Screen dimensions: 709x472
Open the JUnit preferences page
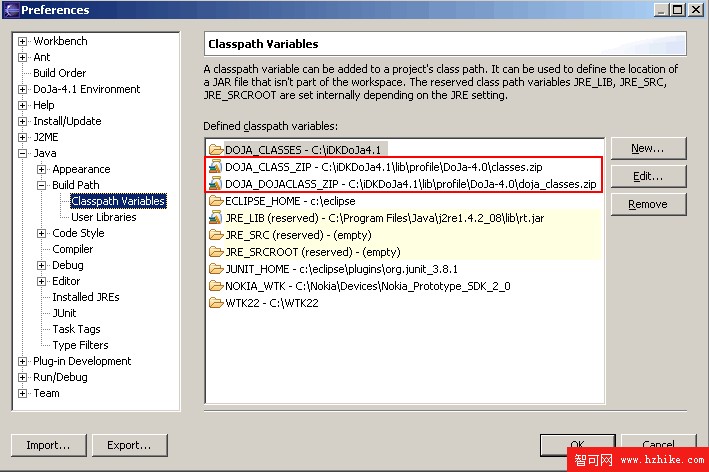(64, 313)
